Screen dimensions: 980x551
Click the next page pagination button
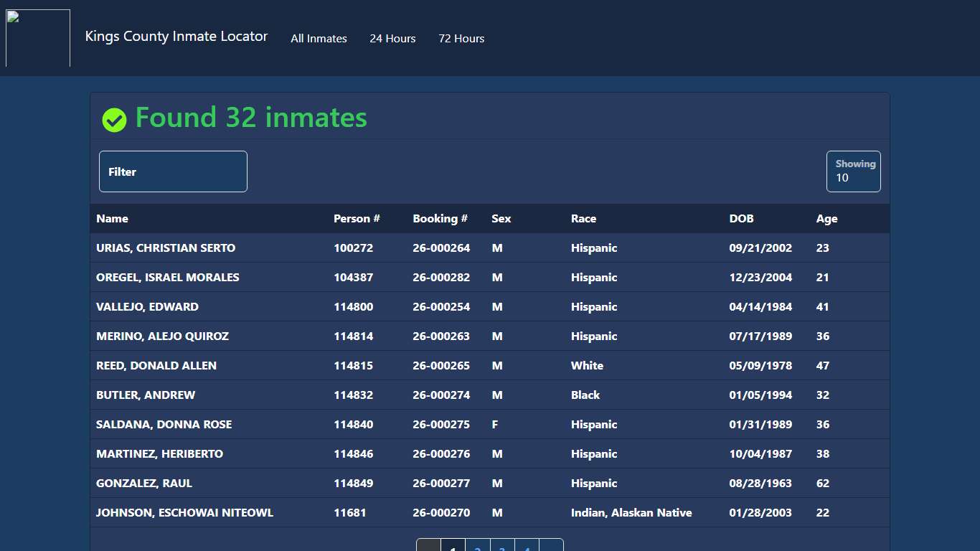click(551, 547)
